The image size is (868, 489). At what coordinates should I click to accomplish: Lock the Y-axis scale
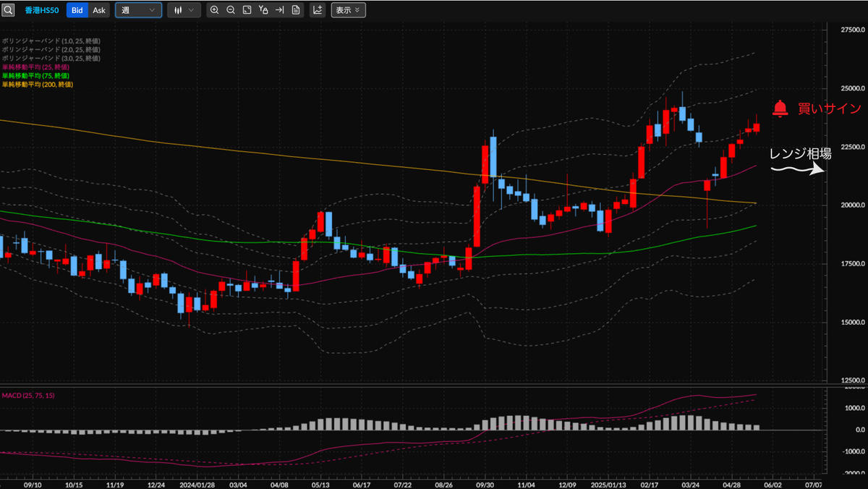point(263,10)
